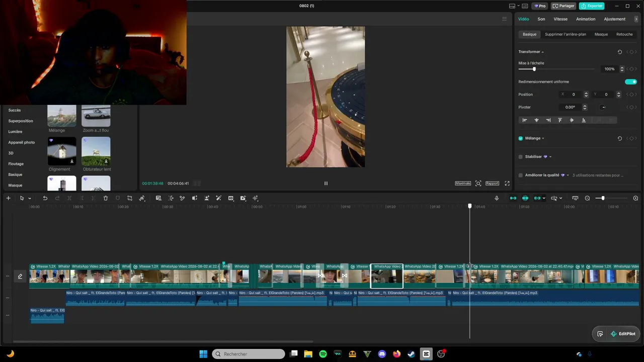The width and height of the screenshot is (644, 362).
Task: Center the clip vertically with align icon
Action: [x=572, y=120]
